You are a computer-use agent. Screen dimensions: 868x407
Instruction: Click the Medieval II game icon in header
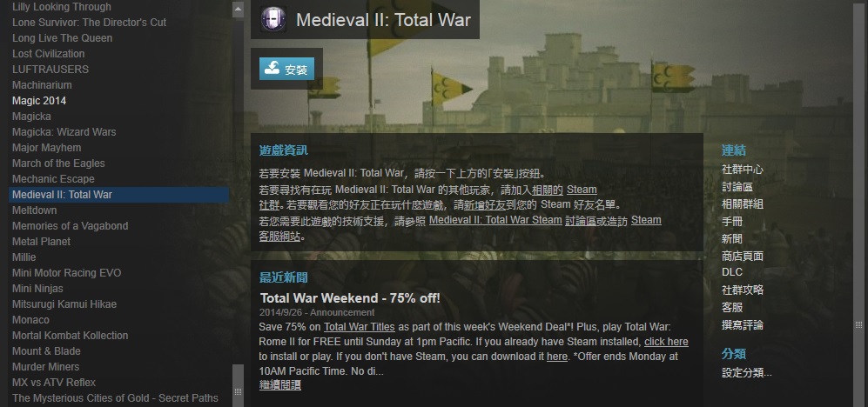(273, 19)
